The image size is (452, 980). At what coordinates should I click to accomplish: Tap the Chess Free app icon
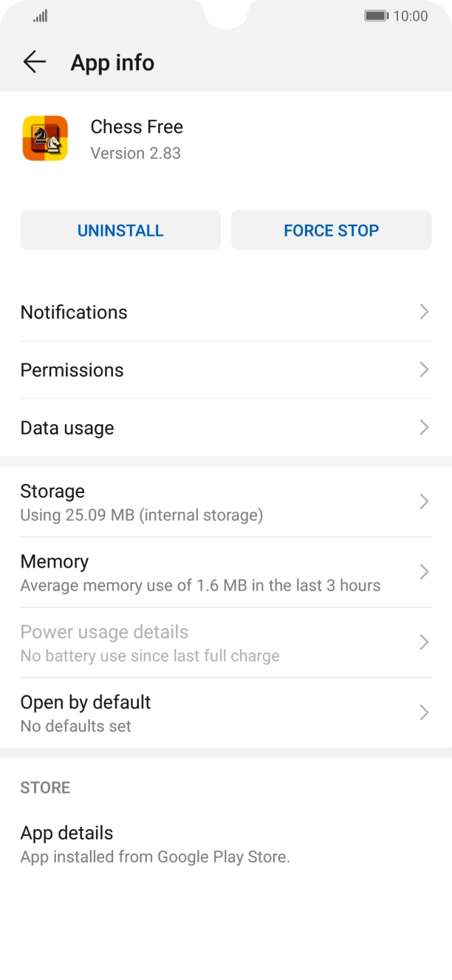(x=45, y=138)
